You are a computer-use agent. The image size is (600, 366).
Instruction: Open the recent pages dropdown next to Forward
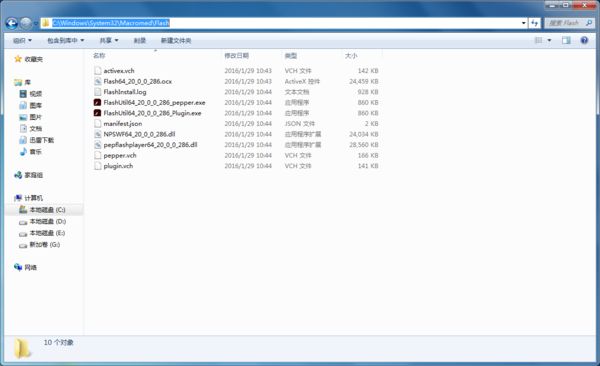click(x=36, y=24)
